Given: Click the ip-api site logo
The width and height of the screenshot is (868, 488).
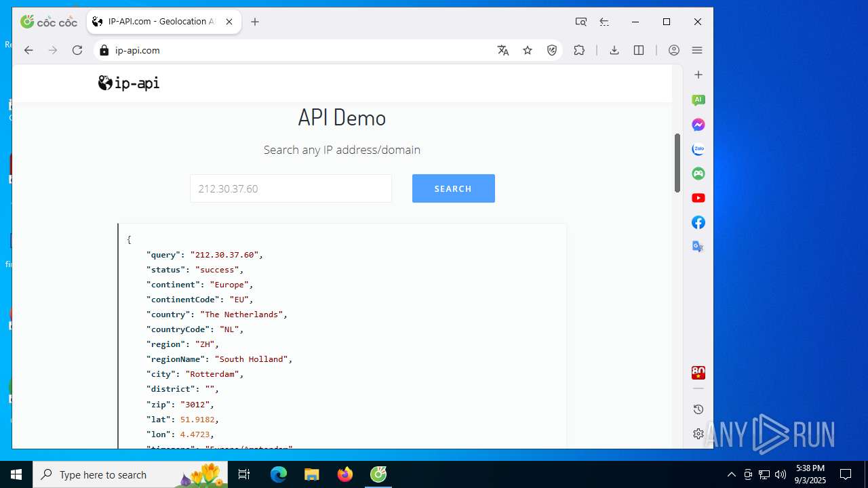Looking at the screenshot, I should pos(129,83).
